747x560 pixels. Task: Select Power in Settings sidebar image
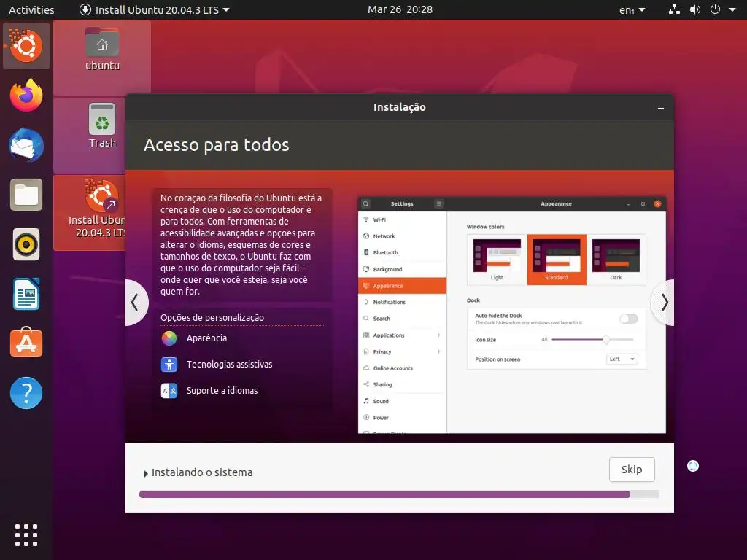402,418
